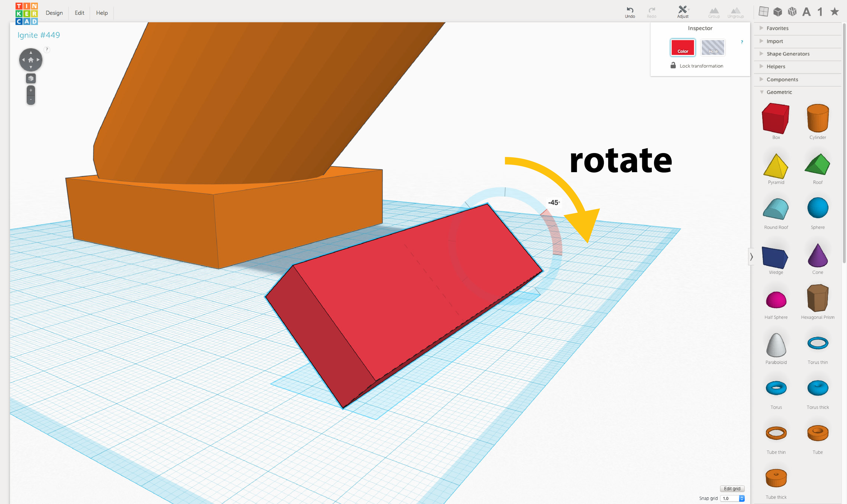Expand the Shape Generators section
This screenshot has width=847, height=504.
tap(787, 54)
